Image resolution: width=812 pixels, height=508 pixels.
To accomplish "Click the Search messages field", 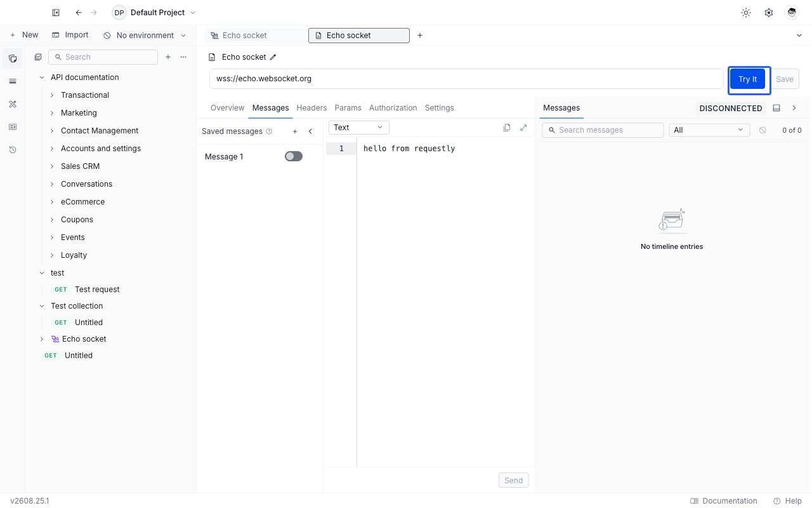I will (x=603, y=130).
